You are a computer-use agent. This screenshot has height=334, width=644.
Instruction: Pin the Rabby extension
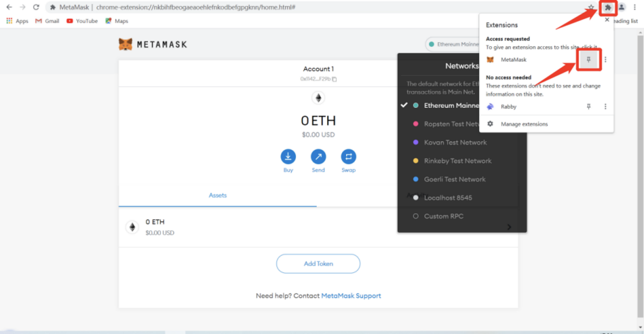tap(588, 106)
